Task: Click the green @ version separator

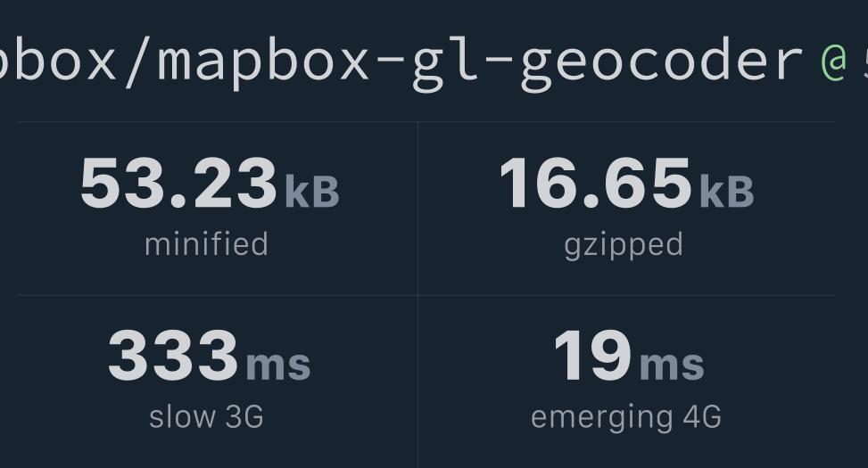Action: (834, 62)
